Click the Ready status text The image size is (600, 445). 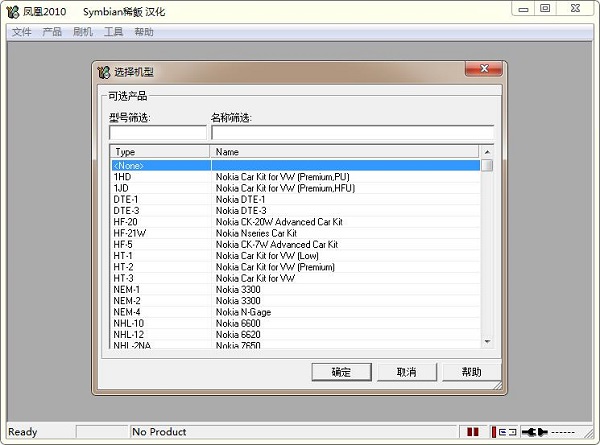tap(23, 432)
